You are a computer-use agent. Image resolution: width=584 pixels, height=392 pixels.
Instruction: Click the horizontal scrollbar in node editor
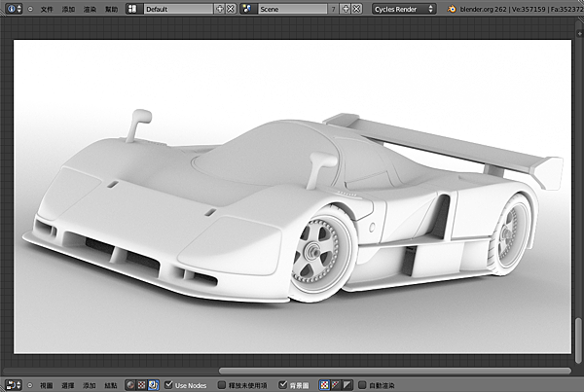click(x=395, y=371)
